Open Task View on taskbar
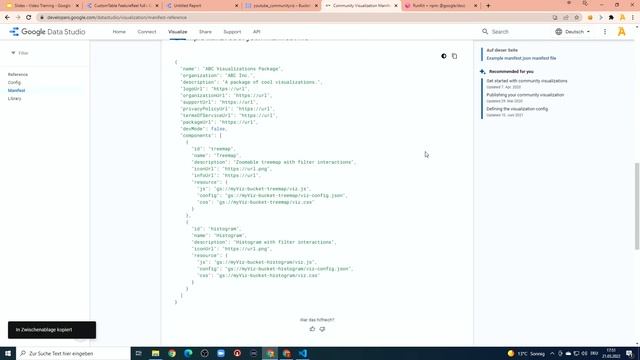Image resolution: width=640 pixels, height=360 pixels. click(139, 353)
